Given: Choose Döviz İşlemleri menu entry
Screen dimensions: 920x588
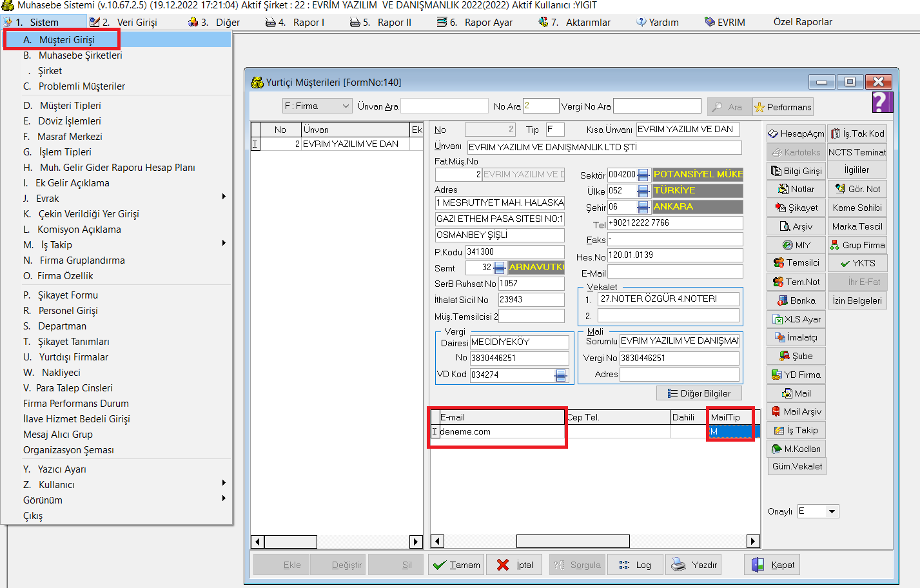Looking at the screenshot, I should [117, 121].
